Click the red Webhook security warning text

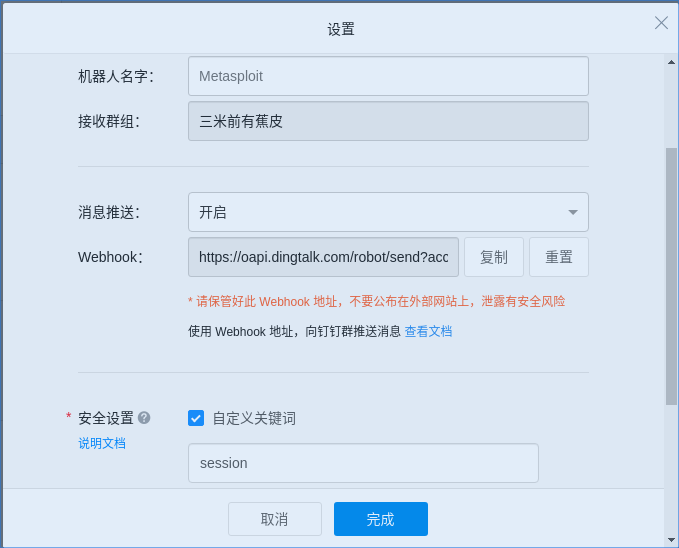click(376, 301)
